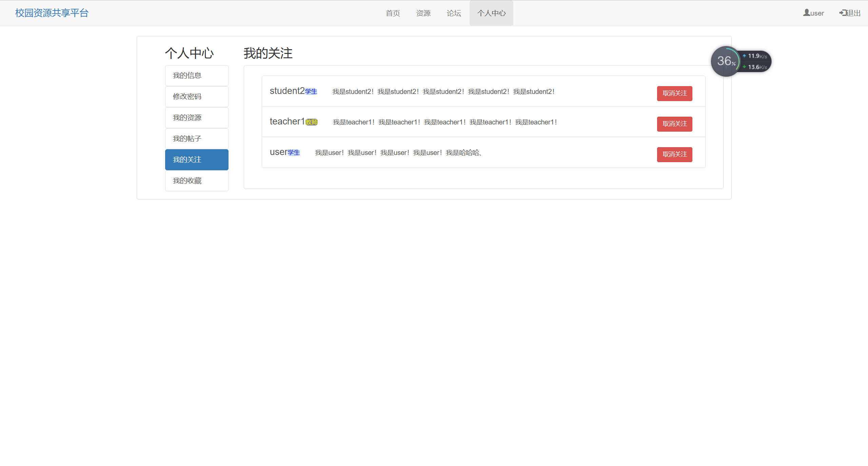868x466 pixels.
Task: Open the 资源 navigation item
Action: point(423,13)
